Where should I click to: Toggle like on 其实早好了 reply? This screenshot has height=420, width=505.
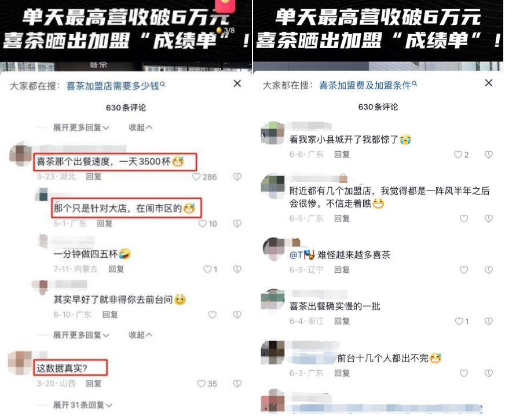(212, 315)
